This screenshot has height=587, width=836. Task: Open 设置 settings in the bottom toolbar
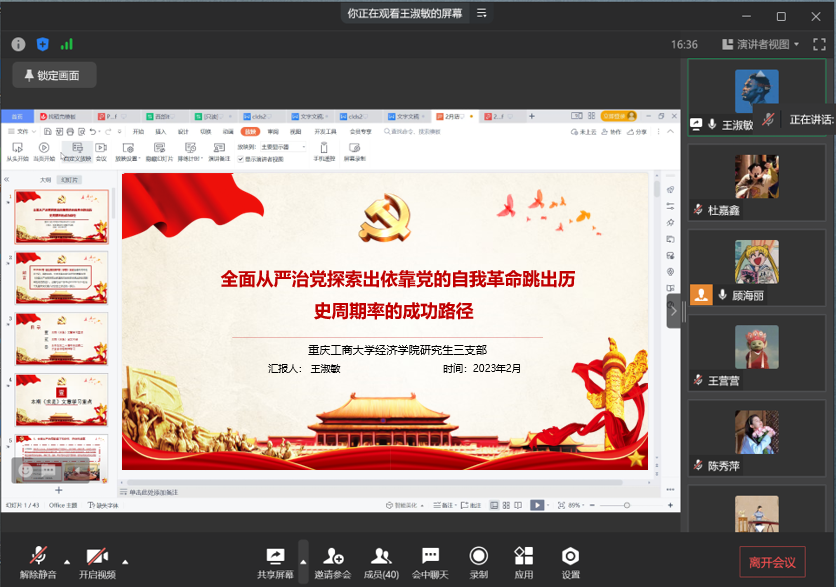(570, 561)
